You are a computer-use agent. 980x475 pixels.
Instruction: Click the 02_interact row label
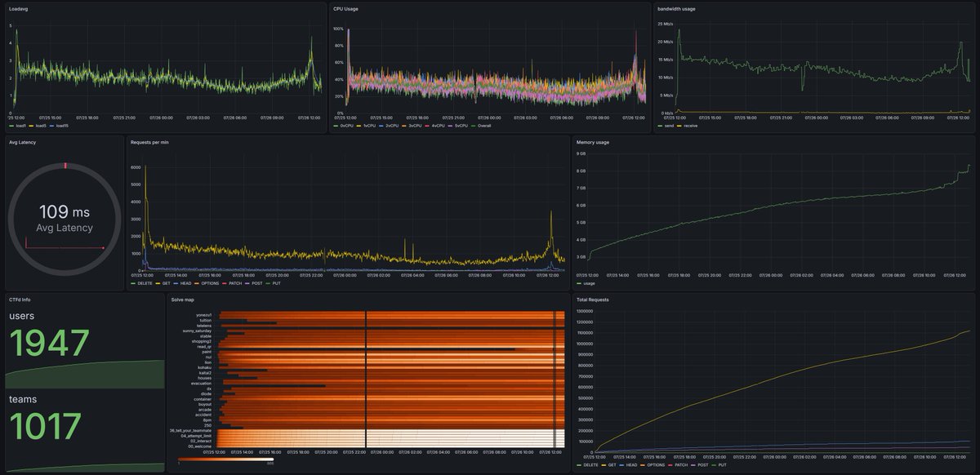point(200,442)
